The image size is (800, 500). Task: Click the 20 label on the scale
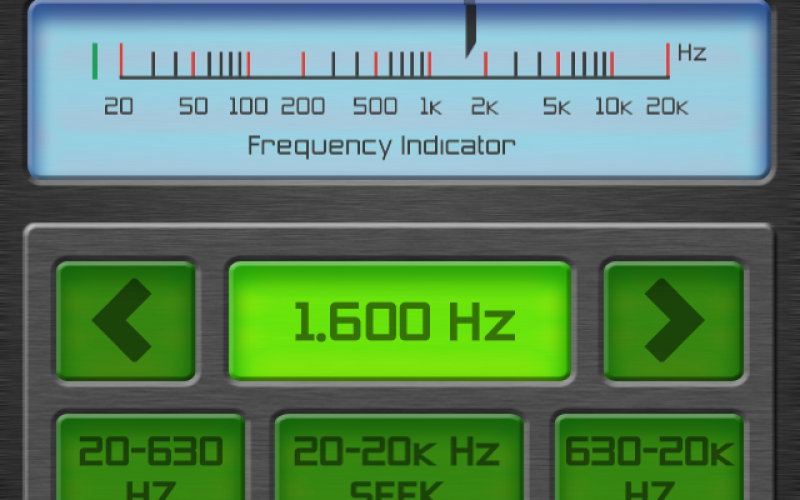coord(118,107)
